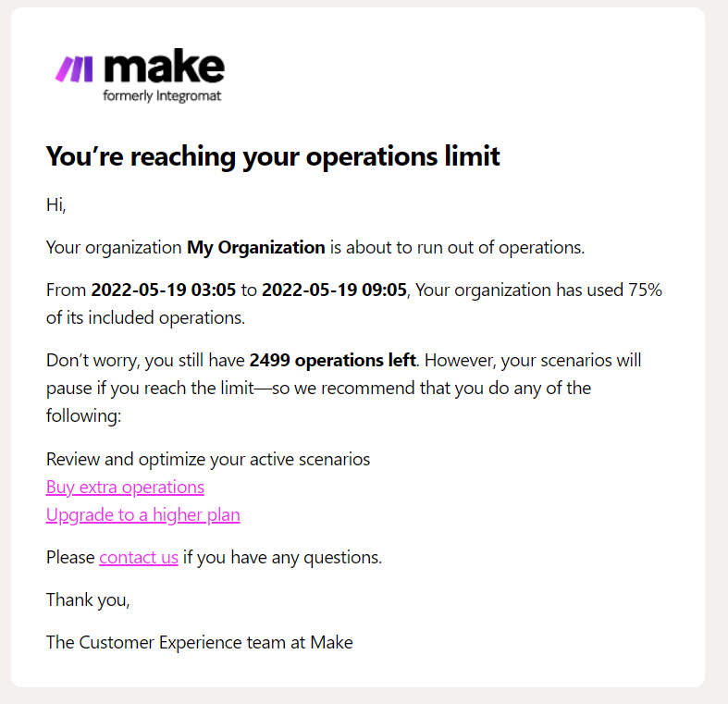This screenshot has width=728, height=704.
Task: Click "if you have any questions" text
Action: [x=282, y=558]
